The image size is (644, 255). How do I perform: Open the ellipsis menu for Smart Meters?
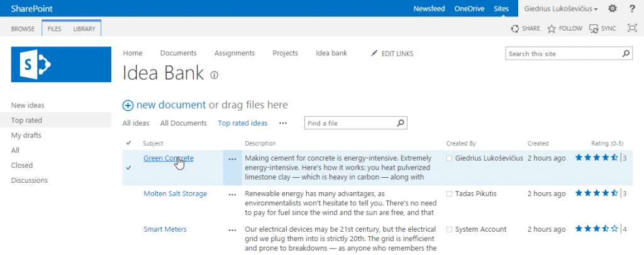click(233, 231)
